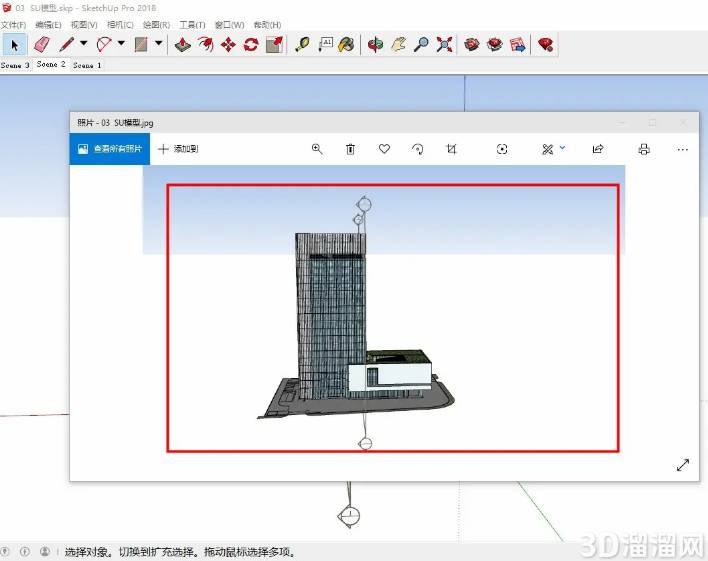Image resolution: width=708 pixels, height=561 pixels.
Task: Choose the Tape Measure tool
Action: (302, 45)
